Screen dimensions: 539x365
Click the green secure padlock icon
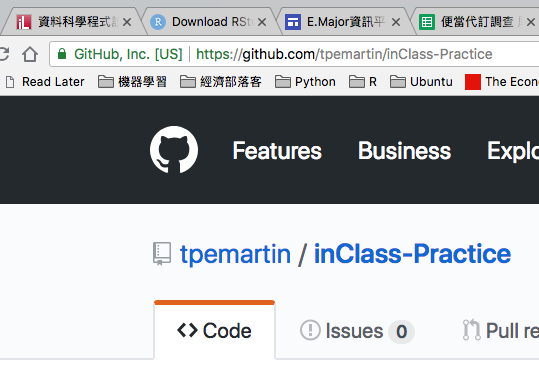(62, 54)
